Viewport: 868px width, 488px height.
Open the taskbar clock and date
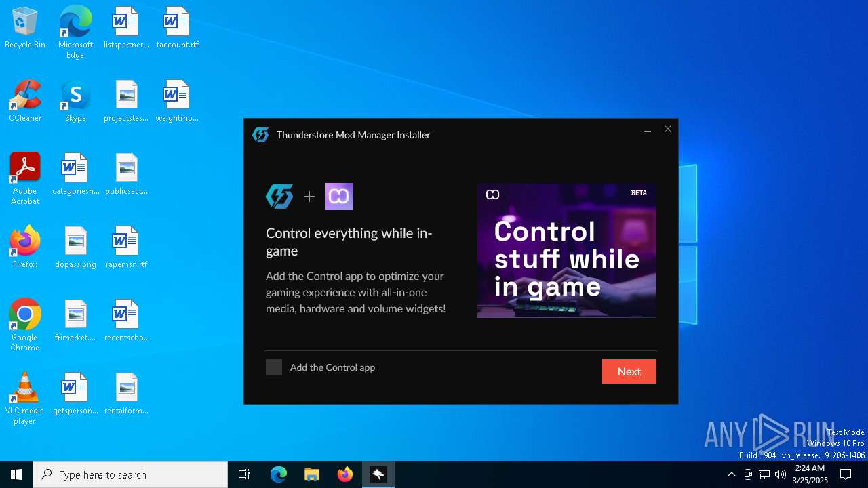(810, 474)
